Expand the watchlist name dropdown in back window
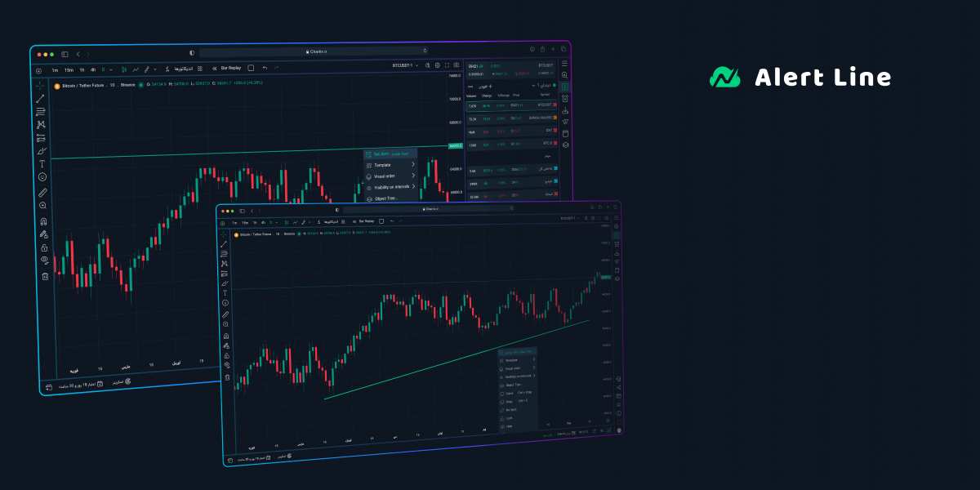 [x=533, y=85]
